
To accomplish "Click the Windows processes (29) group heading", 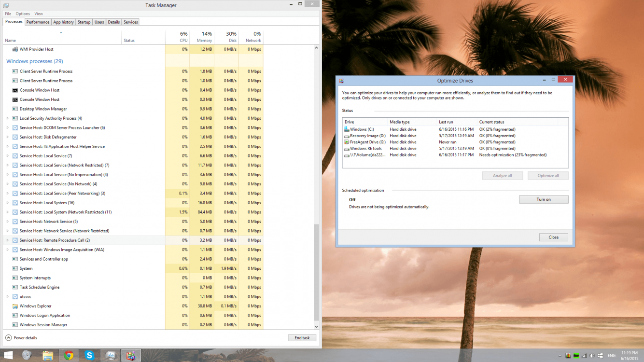I will (x=35, y=61).
